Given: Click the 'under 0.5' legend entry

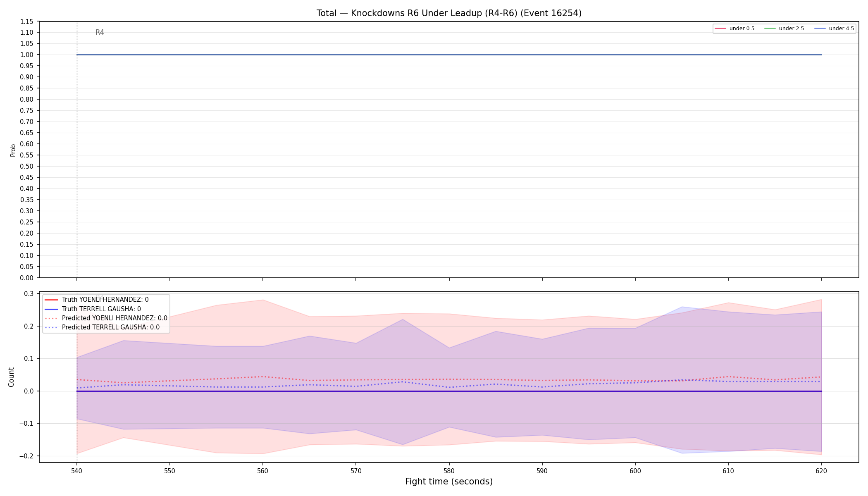Looking at the screenshot, I should coord(734,29).
